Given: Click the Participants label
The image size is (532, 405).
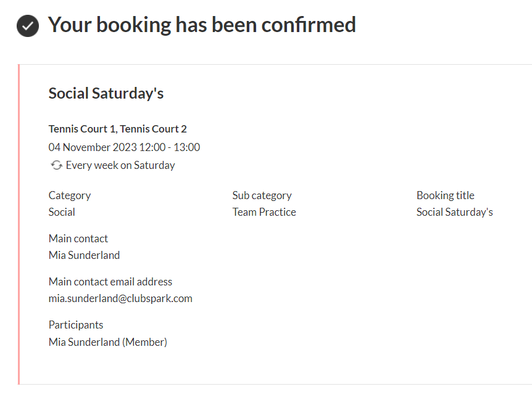Looking at the screenshot, I should (76, 325).
